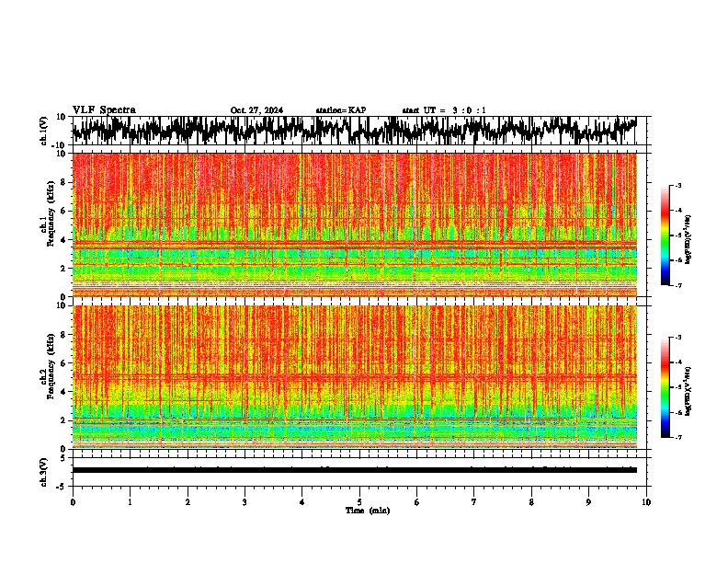Click time axis tick label "5"
The image size is (728, 563).
pyautogui.click(x=359, y=502)
